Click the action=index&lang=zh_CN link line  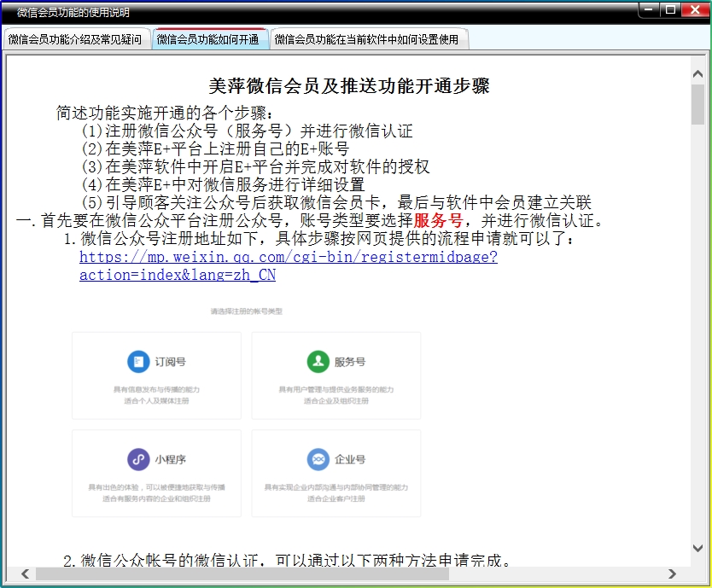(x=178, y=276)
